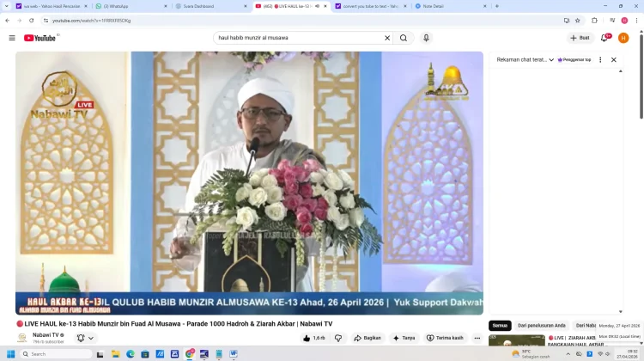Open Microsoft Store from taskbar

pos(145,354)
